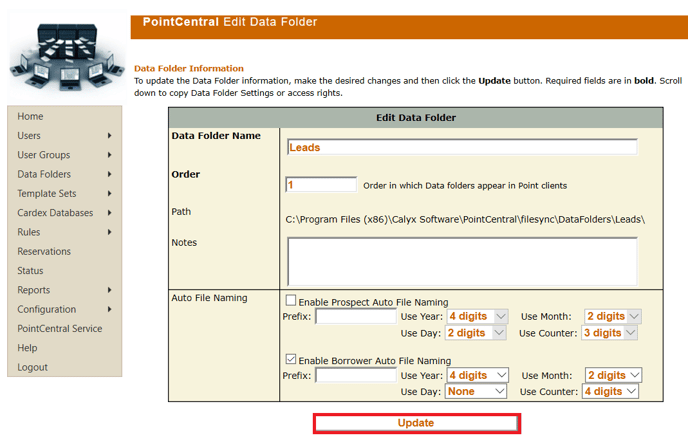Click the folder path text ending in Leads\
The height and width of the screenshot is (440, 688).
coord(465,219)
